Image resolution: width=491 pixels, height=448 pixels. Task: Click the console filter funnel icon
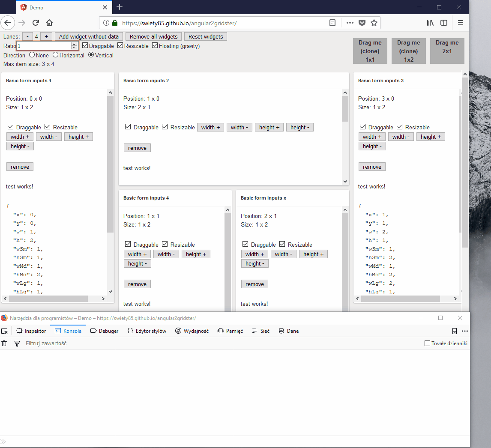coord(17,343)
